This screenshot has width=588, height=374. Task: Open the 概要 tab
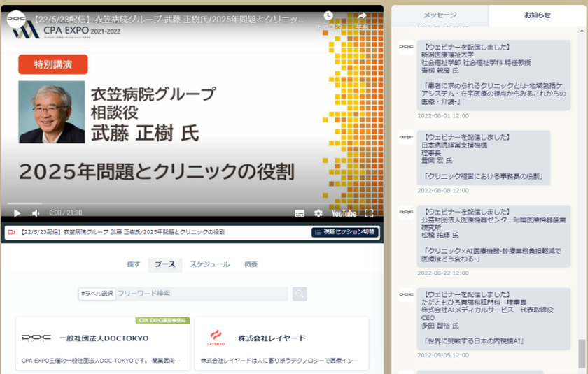coord(251,264)
